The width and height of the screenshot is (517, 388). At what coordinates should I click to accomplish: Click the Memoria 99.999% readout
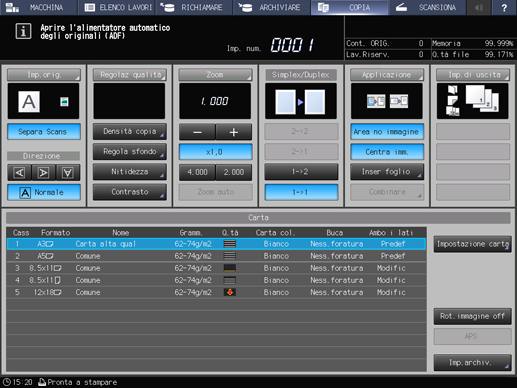coord(473,43)
